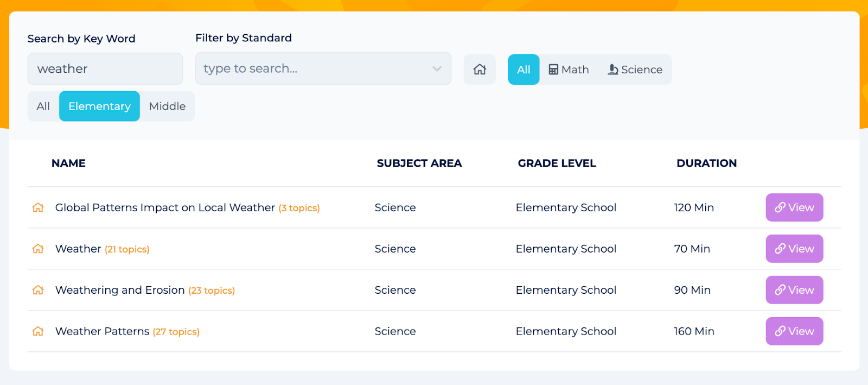The height and width of the screenshot is (385, 868).
Task: Click home icon beside Weather 21 topics row
Action: pos(38,249)
